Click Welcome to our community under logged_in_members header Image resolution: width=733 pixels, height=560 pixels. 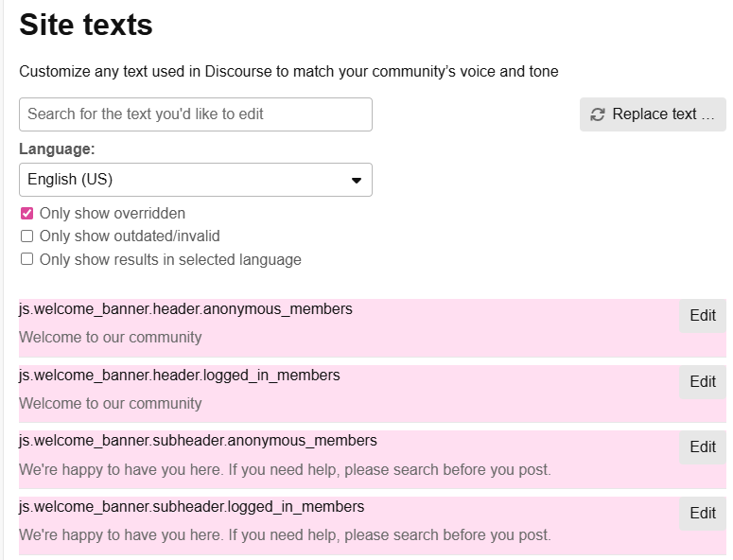tap(111, 403)
